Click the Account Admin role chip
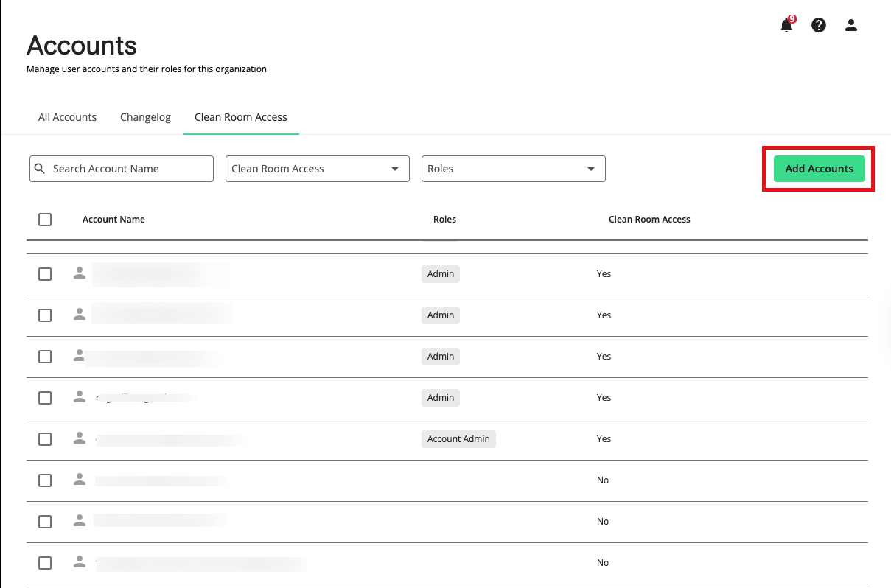891x588 pixels. point(458,439)
